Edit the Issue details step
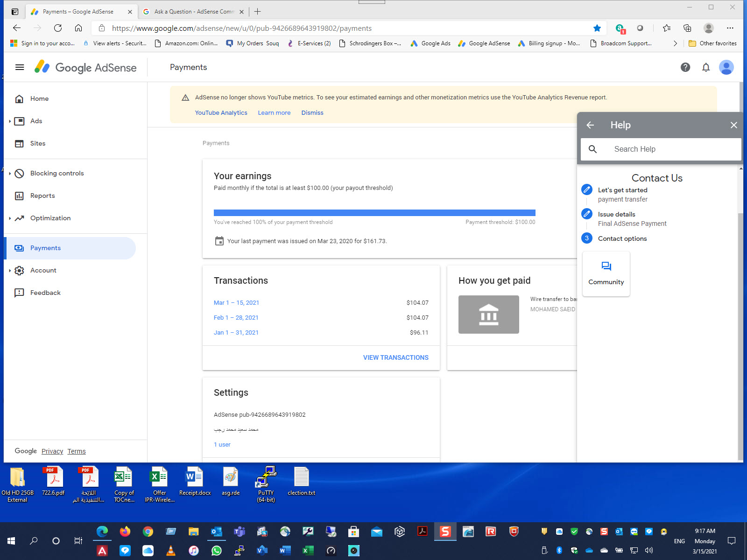The height and width of the screenshot is (560, 747). click(587, 214)
